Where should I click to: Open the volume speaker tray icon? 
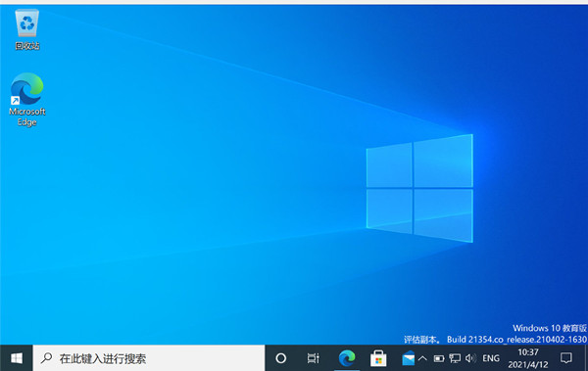click(470, 358)
